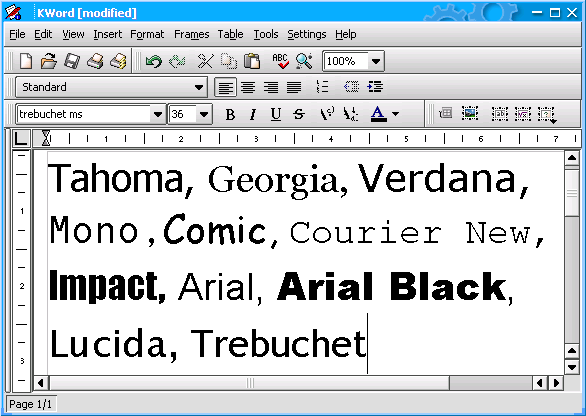Click the KWord application icon in title bar
Image resolution: width=586 pixels, height=416 pixels.
tap(13, 12)
